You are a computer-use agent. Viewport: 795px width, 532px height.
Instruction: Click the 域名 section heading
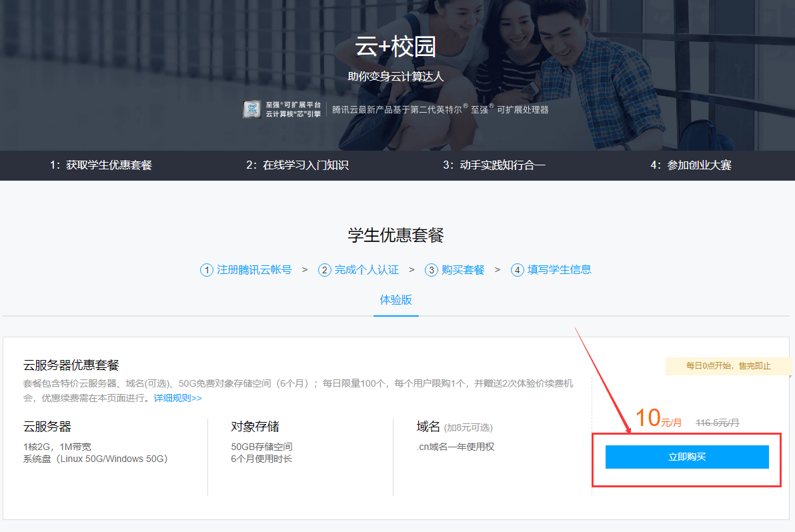point(428,427)
